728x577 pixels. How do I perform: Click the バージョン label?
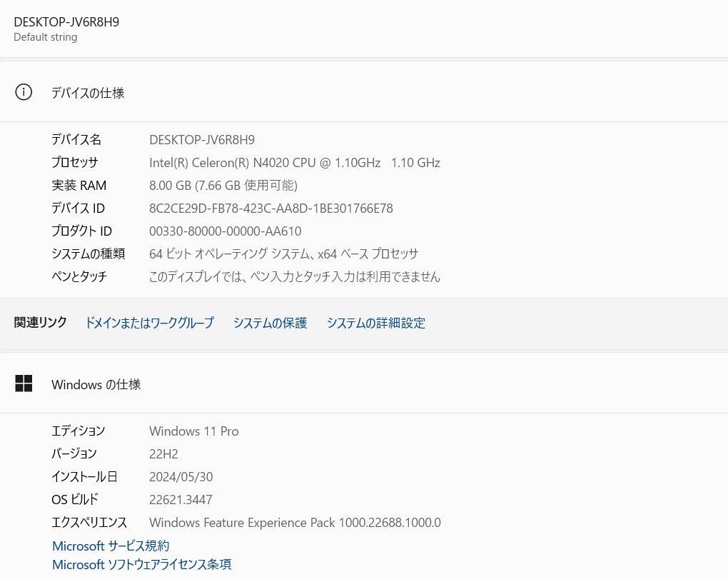pos(74,453)
